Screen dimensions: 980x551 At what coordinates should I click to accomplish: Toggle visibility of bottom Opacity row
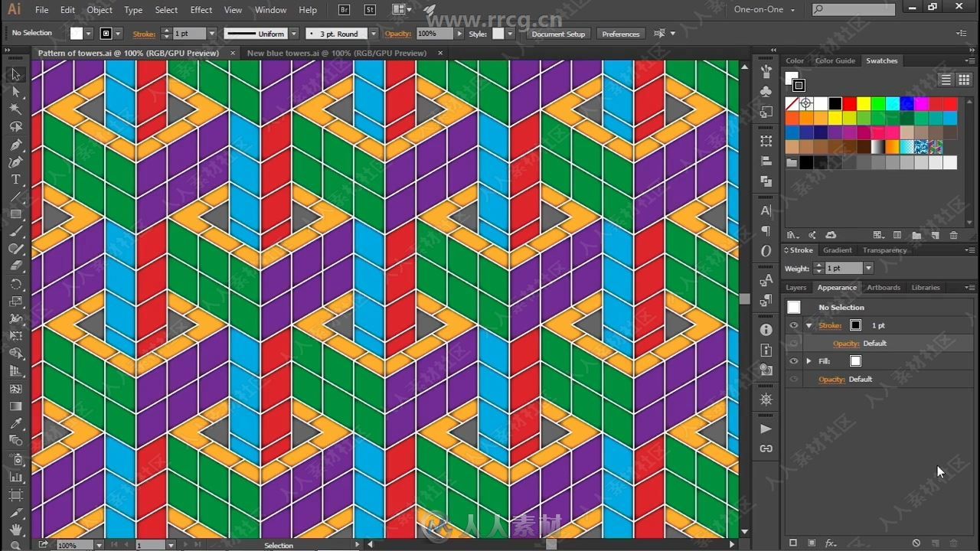click(794, 380)
